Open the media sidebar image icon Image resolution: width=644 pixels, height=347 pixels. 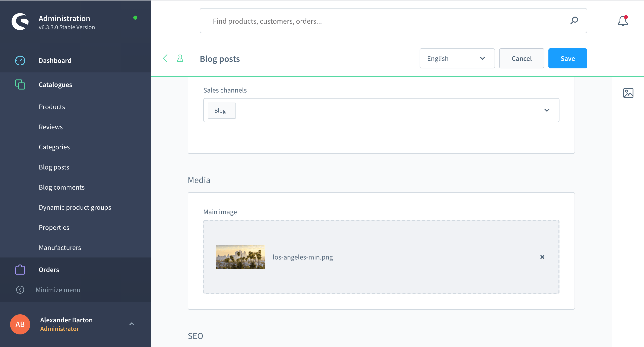point(628,93)
